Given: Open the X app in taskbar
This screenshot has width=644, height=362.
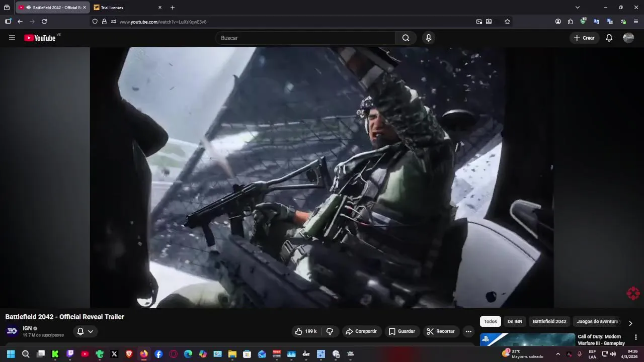Looking at the screenshot, I should pos(114,354).
